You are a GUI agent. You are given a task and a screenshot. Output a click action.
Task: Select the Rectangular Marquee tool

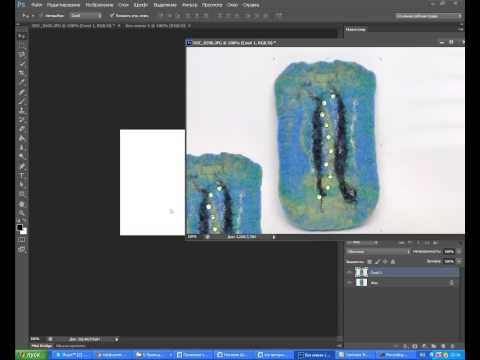22,45
